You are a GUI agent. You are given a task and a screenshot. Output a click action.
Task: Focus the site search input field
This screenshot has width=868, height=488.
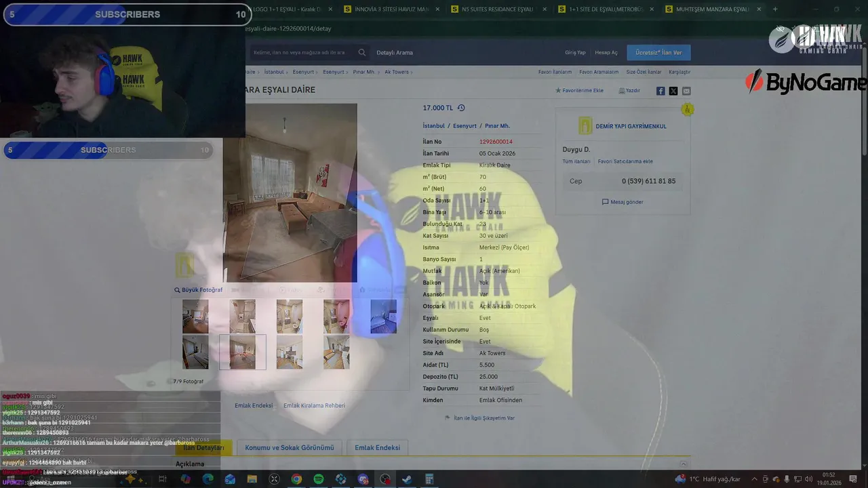point(302,52)
